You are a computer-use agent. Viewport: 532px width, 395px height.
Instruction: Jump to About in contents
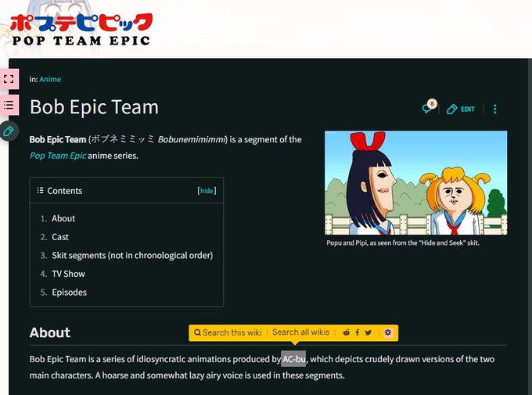click(63, 218)
